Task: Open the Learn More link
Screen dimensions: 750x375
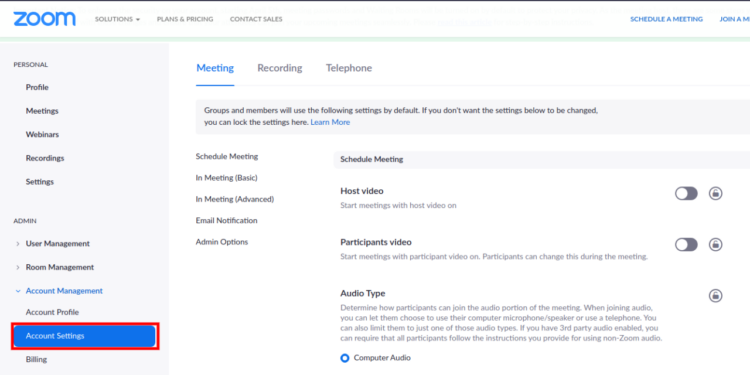Action: 330,122
